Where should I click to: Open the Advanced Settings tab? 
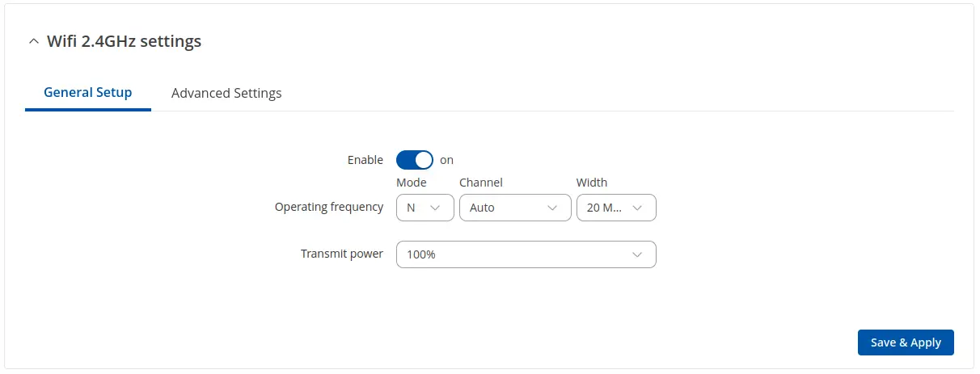coord(226,93)
